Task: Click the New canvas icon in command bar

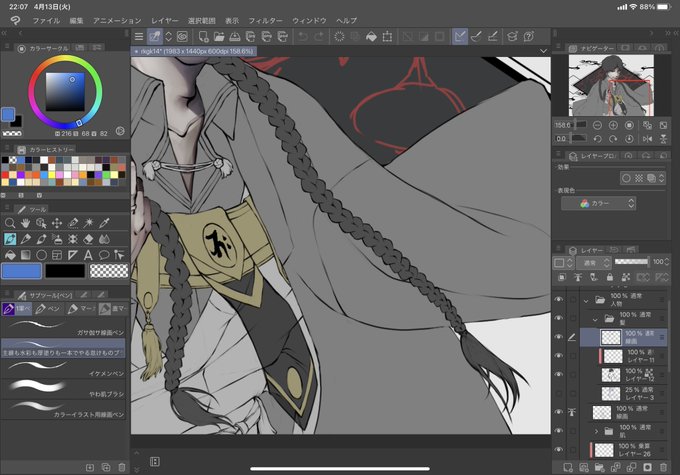Action: 203,37
